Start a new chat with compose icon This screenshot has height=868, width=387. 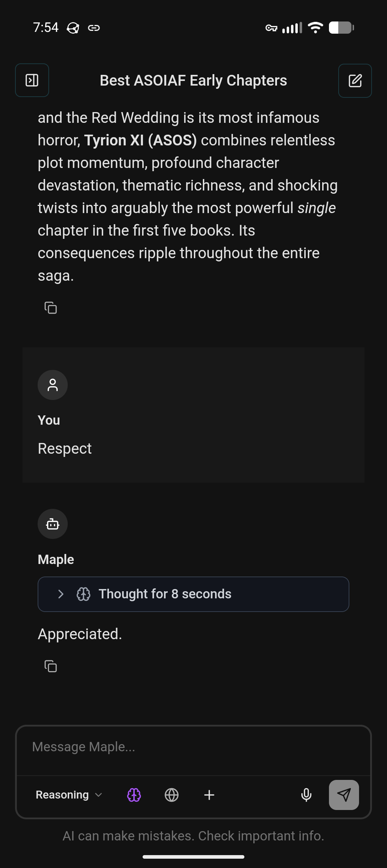[x=355, y=81]
